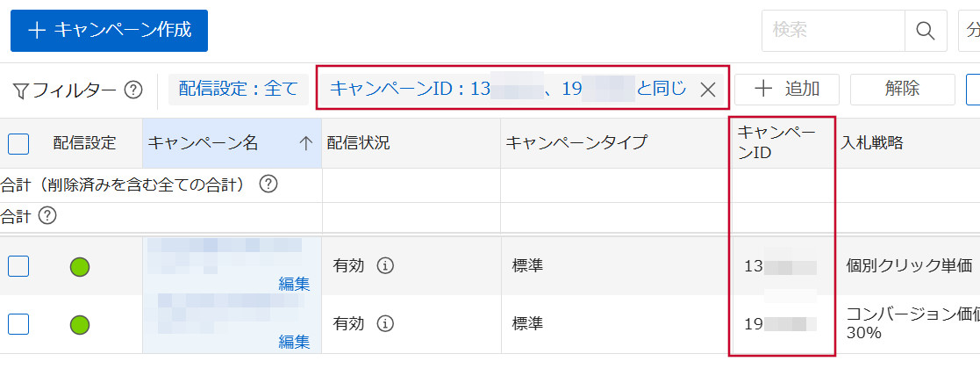Viewport: 980px width, 383px height.
Task: Open help icon next to フィルター
Action: [x=133, y=90]
